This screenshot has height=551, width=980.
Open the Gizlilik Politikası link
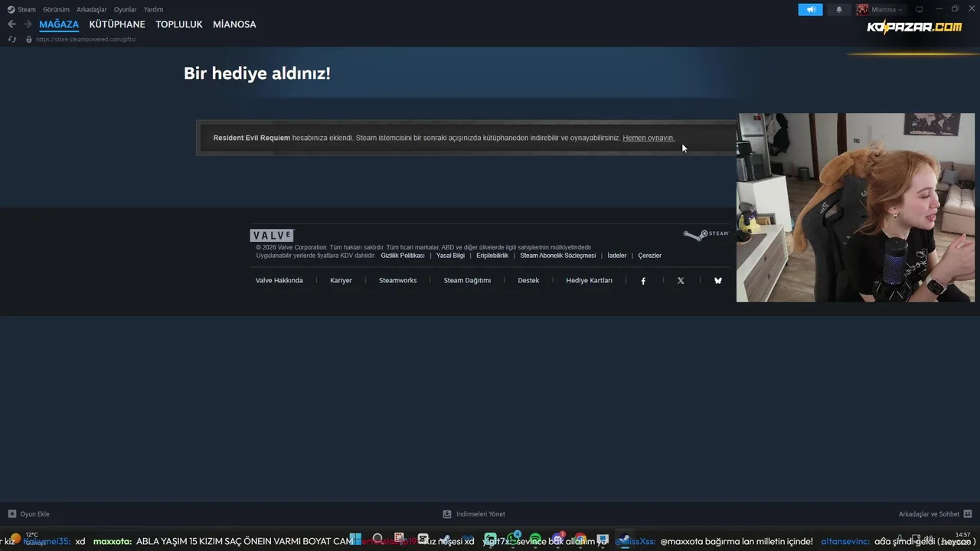click(403, 256)
